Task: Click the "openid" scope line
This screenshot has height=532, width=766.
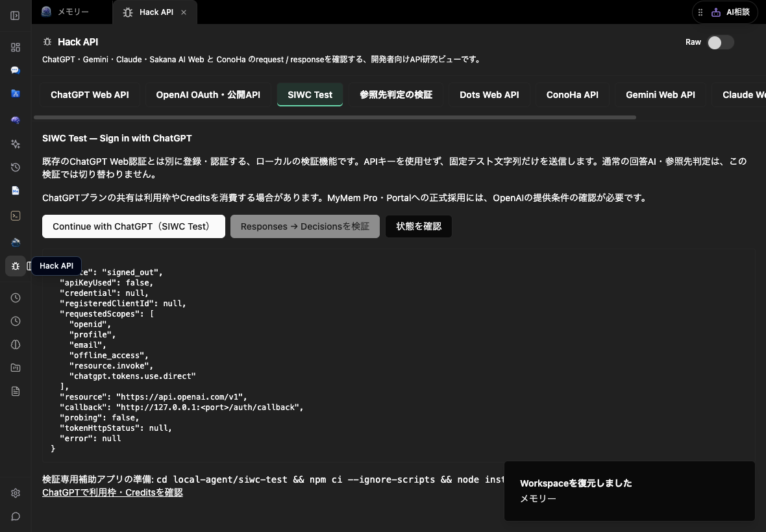Action: 90,324
